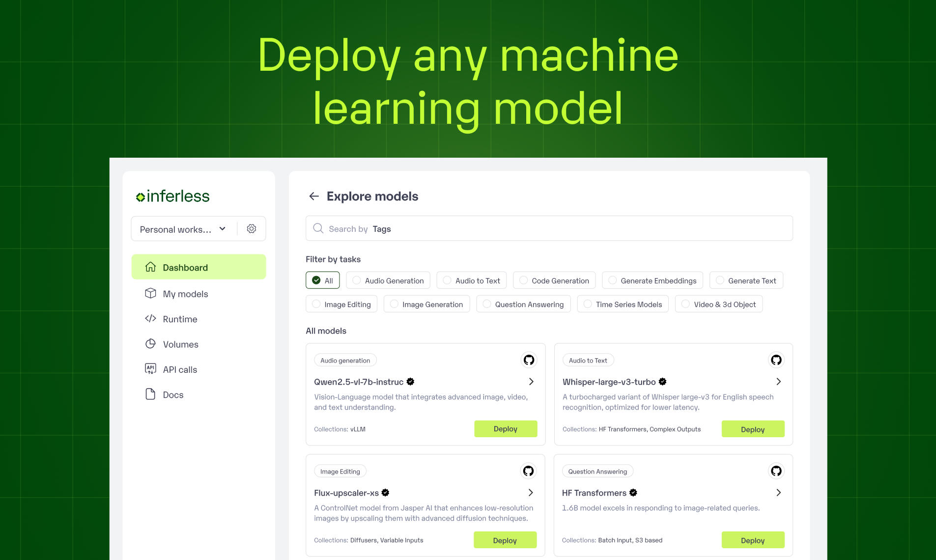Screen dimensions: 936x560
Task: Select the Code Generation filter
Action: (554, 280)
